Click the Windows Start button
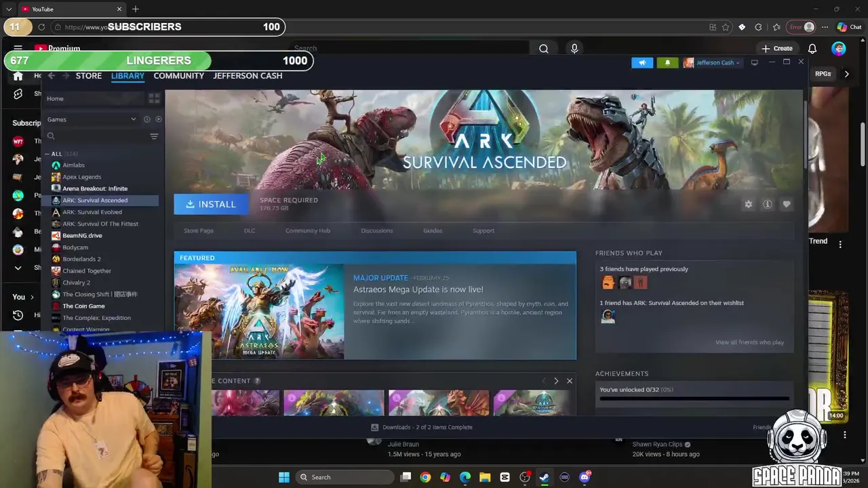Image resolution: width=868 pixels, height=488 pixels. click(x=284, y=477)
